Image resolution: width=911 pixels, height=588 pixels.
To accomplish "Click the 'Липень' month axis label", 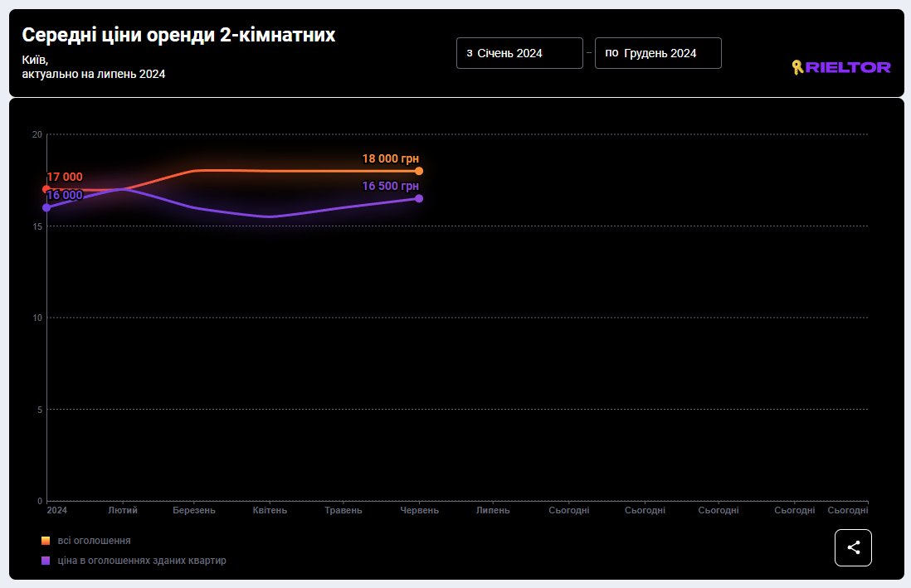I will coord(493,510).
